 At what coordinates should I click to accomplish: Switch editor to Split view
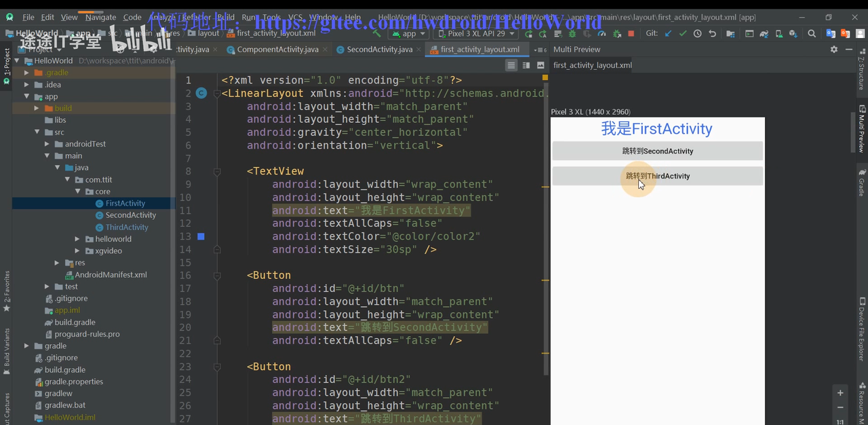(x=526, y=65)
